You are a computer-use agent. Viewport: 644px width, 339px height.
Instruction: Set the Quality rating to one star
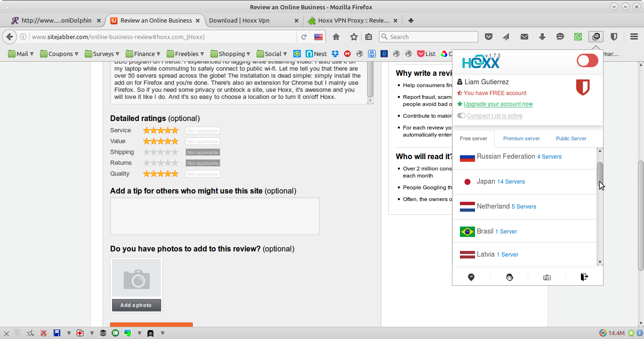click(146, 174)
